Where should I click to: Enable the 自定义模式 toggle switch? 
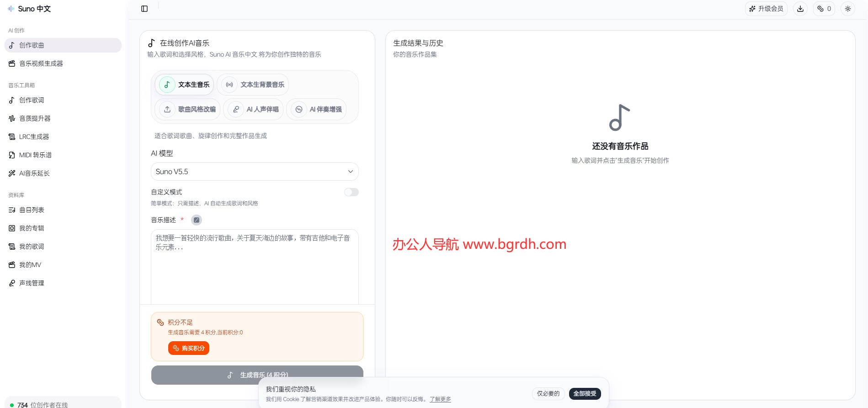[x=351, y=192]
